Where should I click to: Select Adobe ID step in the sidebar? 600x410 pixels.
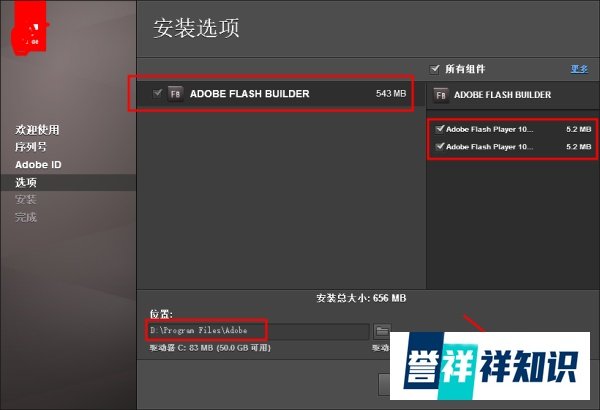(x=38, y=165)
